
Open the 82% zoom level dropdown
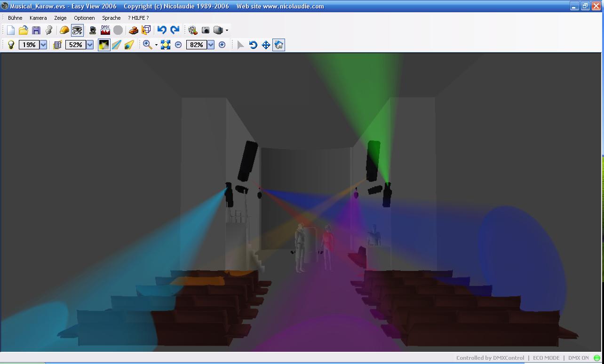click(211, 45)
